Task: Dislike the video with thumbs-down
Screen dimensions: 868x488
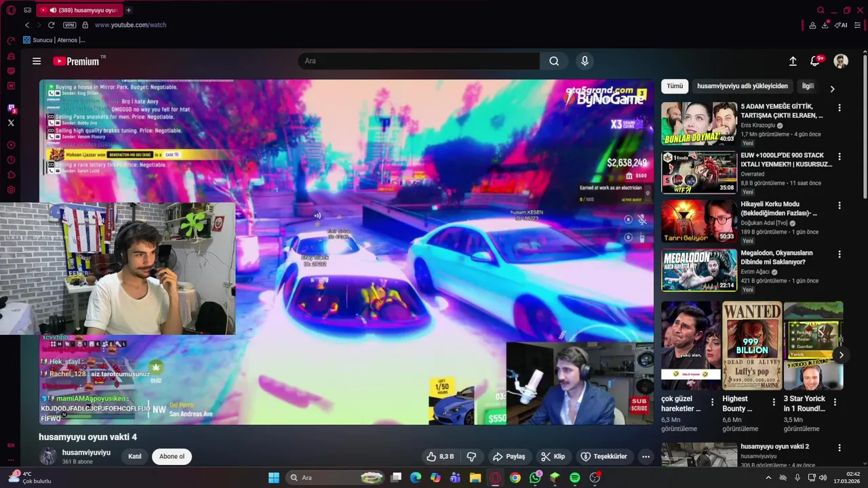Action: click(x=471, y=456)
